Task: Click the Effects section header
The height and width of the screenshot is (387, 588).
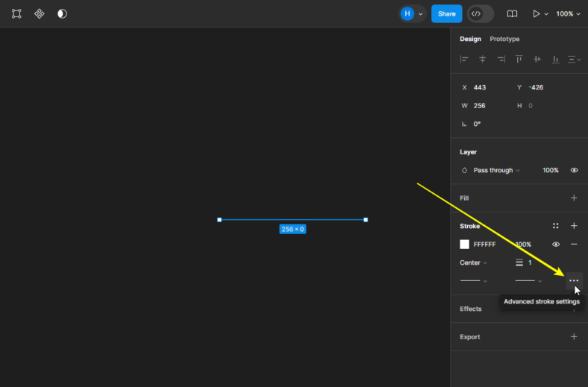Action: click(471, 309)
